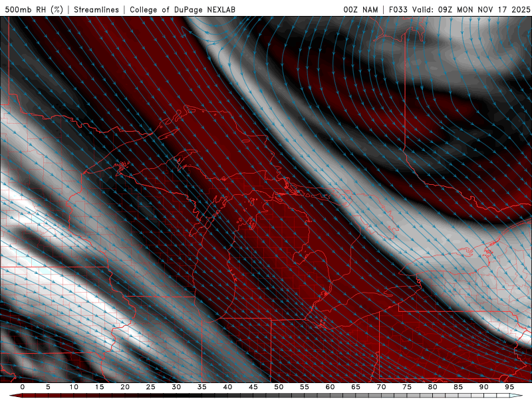Select the "10" color scale label

pyautogui.click(x=74, y=387)
